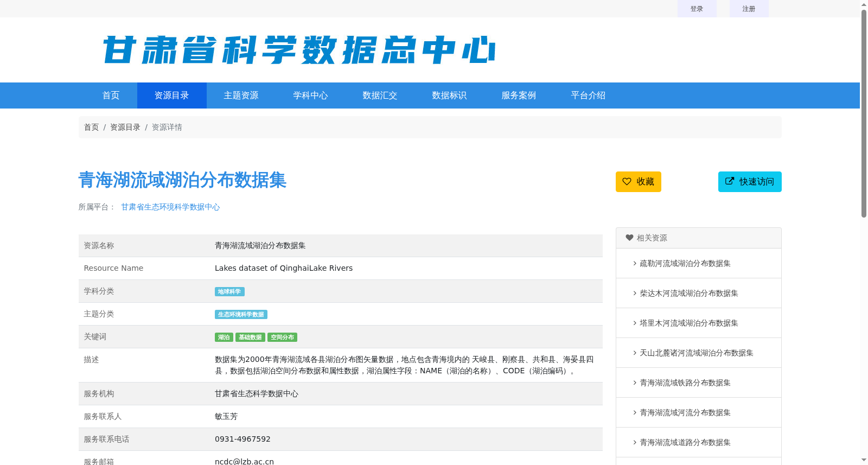Click chevron before 柴达木河流域湖泊分布数据集
Viewport: 868px width, 465px height.
point(635,293)
